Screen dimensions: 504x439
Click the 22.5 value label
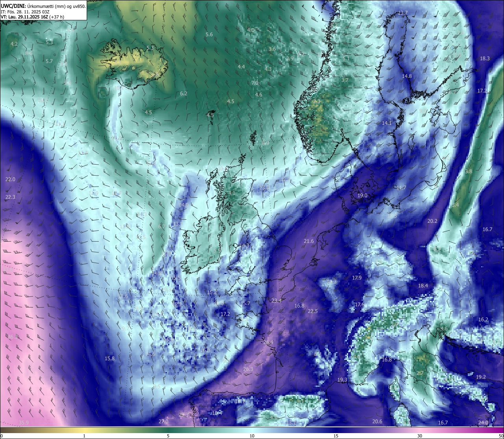click(313, 311)
